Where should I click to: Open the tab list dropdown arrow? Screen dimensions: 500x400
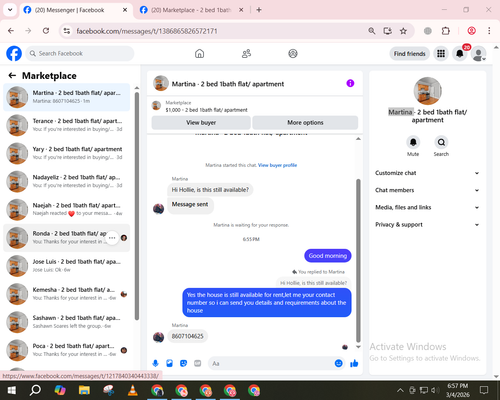pos(10,10)
